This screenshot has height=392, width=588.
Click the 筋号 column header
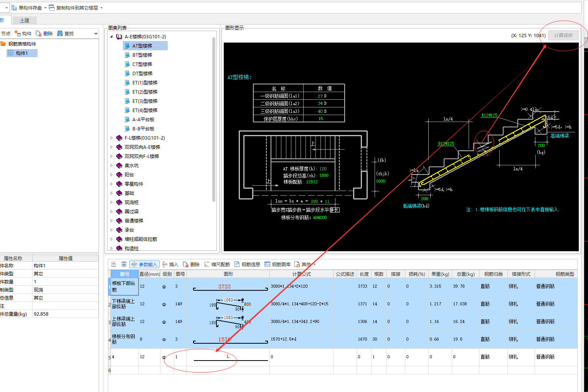pos(125,274)
